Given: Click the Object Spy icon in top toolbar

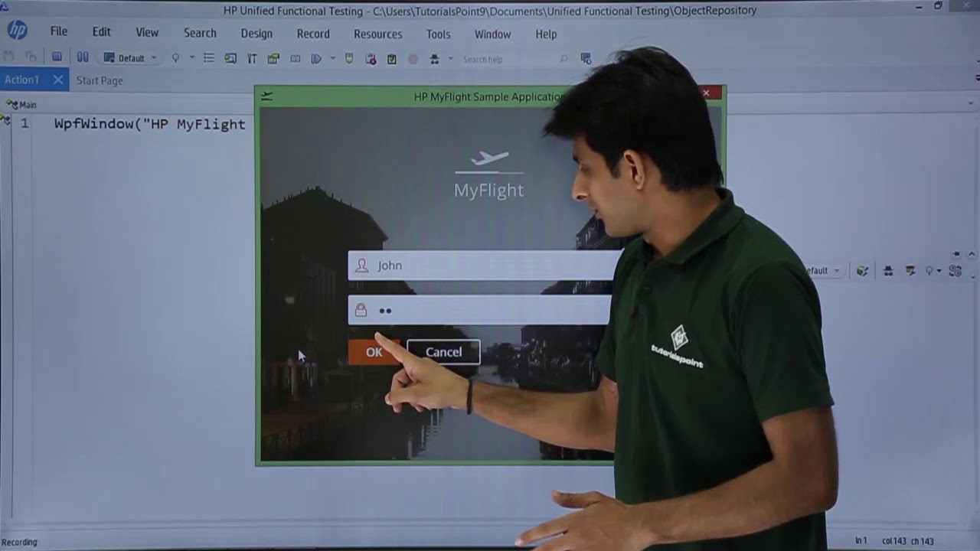Looking at the screenshot, I should [x=435, y=59].
